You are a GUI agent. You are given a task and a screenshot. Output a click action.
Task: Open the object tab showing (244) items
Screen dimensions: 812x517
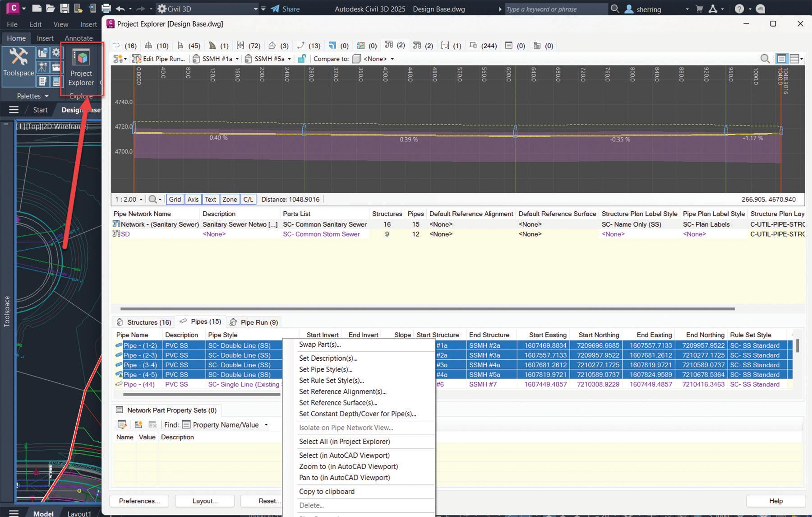484,46
